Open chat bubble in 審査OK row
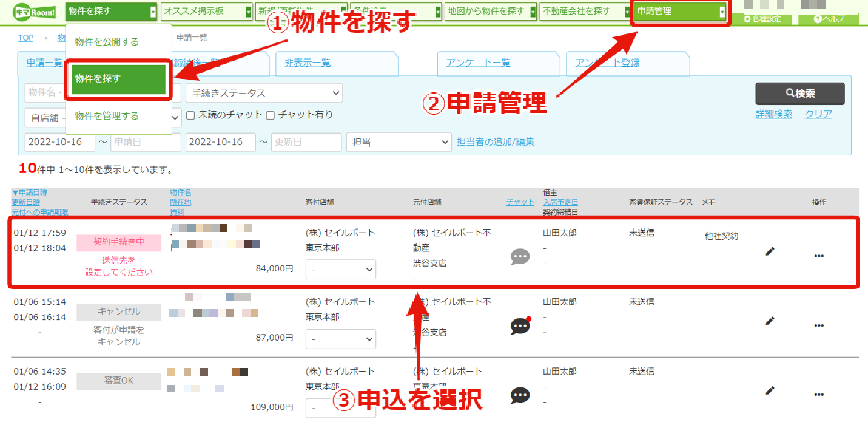Image resolution: width=868 pixels, height=425 pixels. coord(520,396)
